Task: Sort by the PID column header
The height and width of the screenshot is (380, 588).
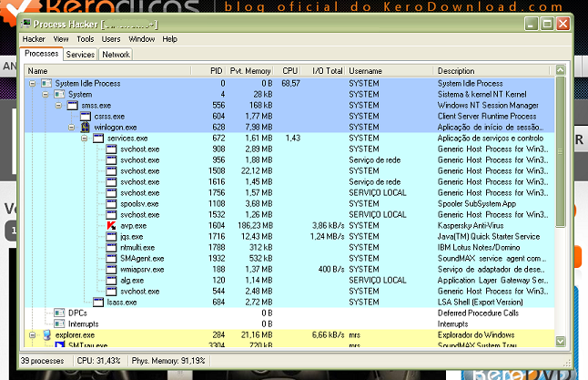Action: pyautogui.click(x=208, y=70)
